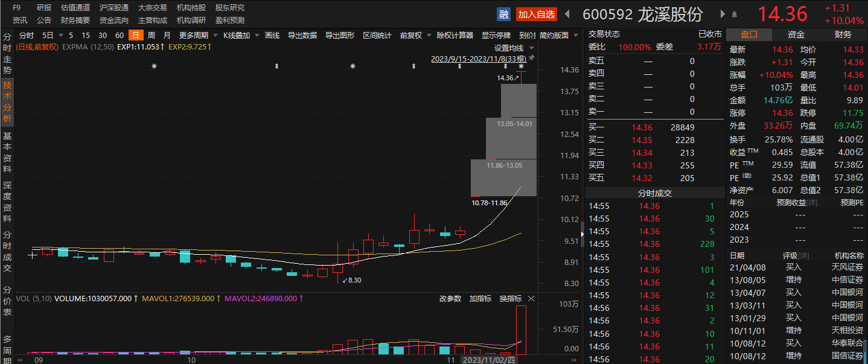The width and height of the screenshot is (868, 364).
Task: Open the 更多周期 dropdown
Action: 197,35
